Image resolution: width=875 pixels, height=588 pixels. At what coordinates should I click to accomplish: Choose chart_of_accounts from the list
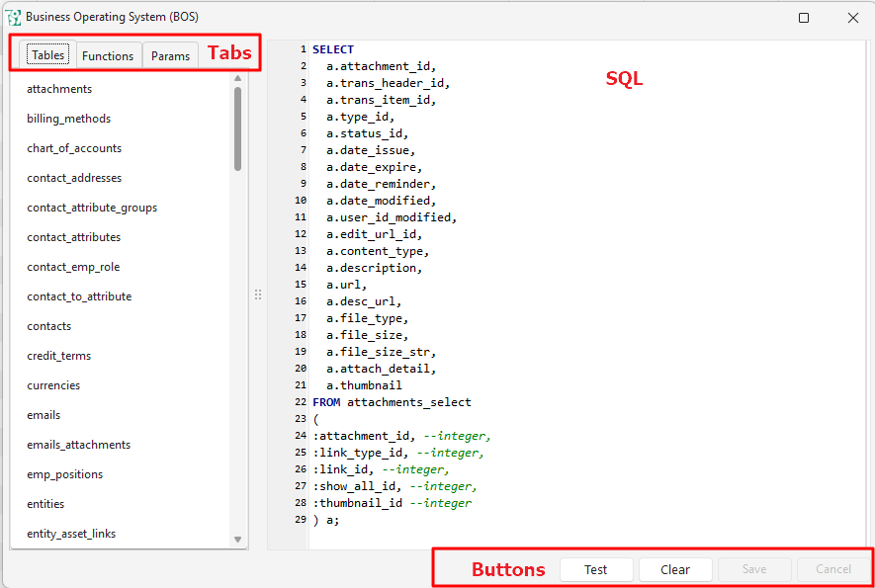[74, 148]
